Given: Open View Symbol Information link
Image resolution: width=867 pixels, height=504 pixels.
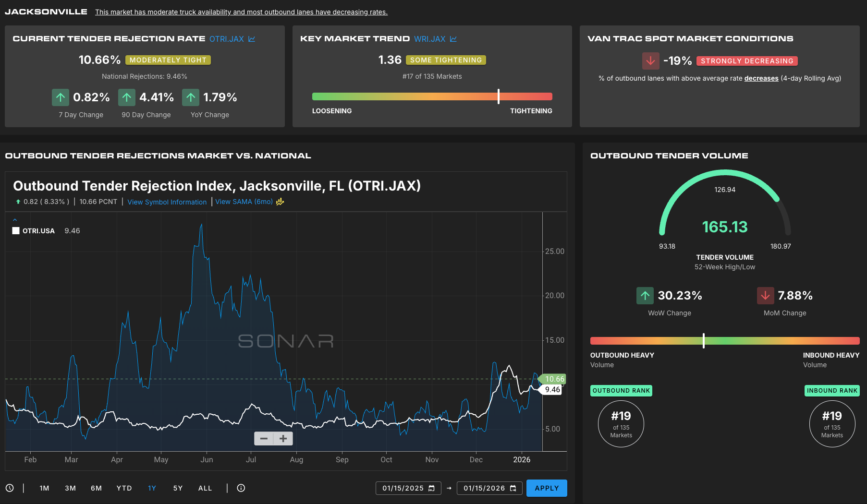Looking at the screenshot, I should coord(167,202).
